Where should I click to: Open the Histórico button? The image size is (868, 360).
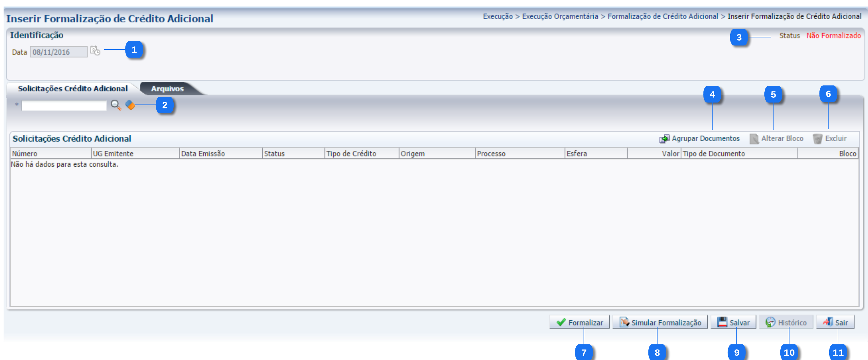coord(786,322)
